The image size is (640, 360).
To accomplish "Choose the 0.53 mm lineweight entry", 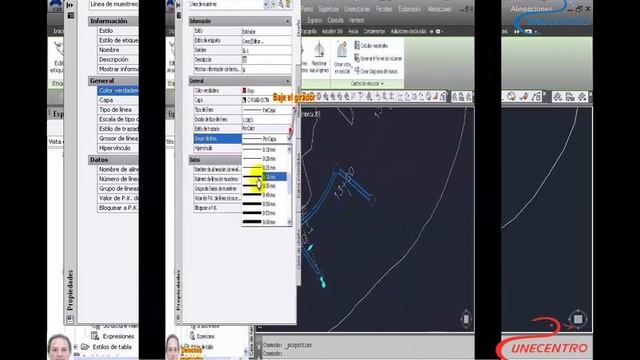I will [x=264, y=213].
